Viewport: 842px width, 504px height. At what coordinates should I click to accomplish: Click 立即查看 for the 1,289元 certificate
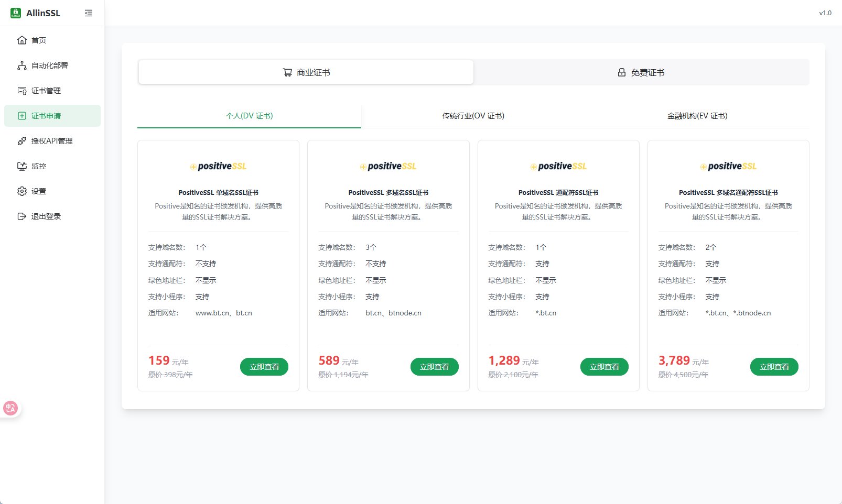[604, 367]
